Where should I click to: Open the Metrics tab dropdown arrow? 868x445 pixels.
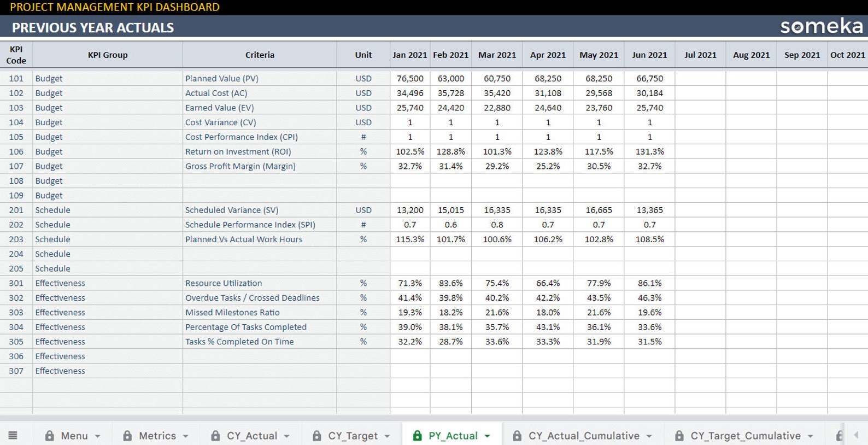[186, 436]
